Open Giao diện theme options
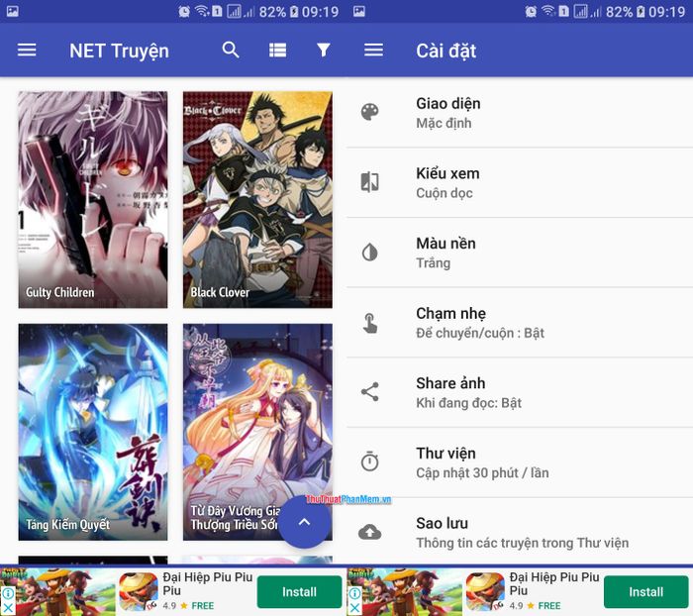The image size is (693, 616). (x=520, y=113)
